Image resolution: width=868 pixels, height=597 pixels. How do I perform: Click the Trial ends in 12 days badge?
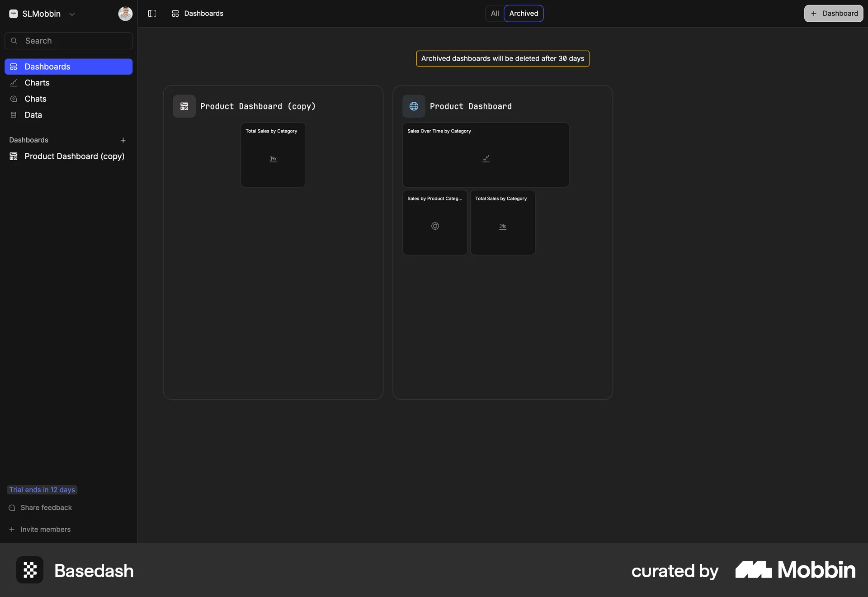click(x=42, y=490)
